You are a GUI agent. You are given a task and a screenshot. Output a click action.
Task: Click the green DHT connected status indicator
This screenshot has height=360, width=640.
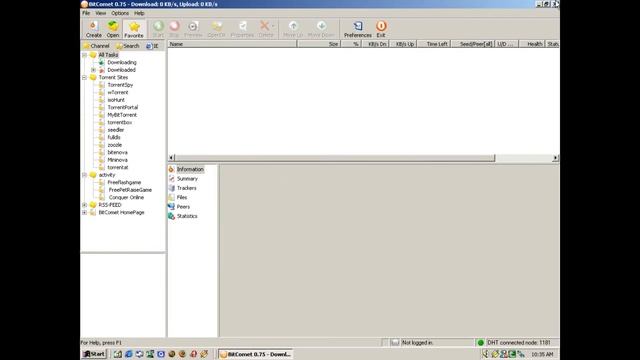pyautogui.click(x=480, y=343)
